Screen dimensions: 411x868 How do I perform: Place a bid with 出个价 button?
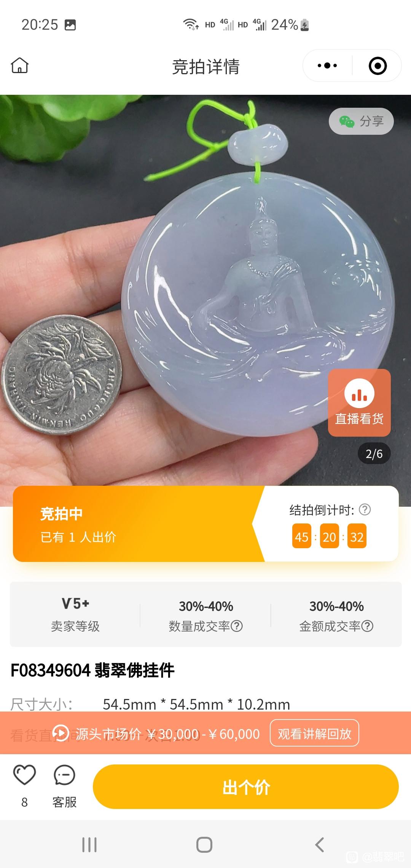246,787
